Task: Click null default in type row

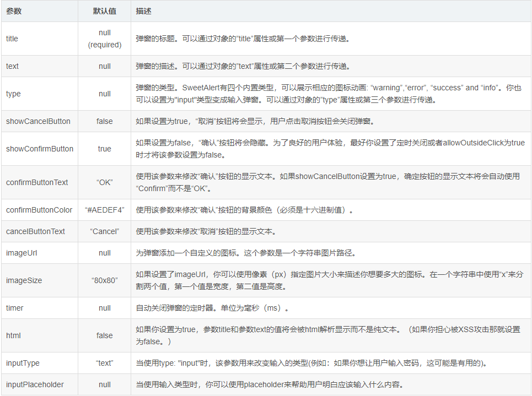Action: 105,94
